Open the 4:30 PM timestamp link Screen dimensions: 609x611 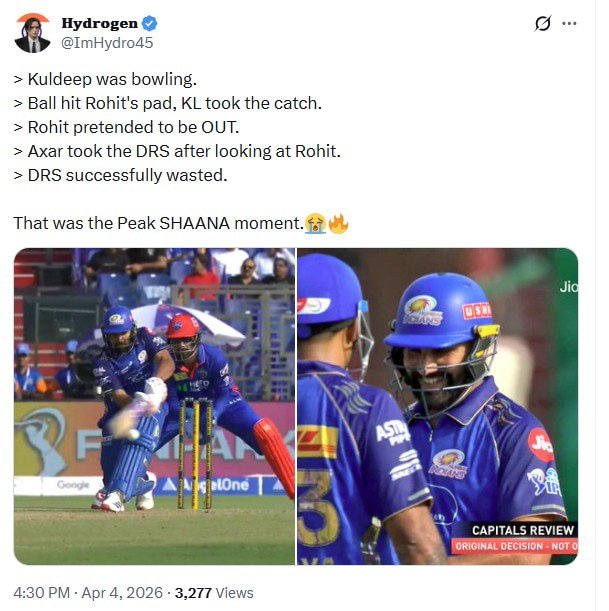click(x=43, y=593)
